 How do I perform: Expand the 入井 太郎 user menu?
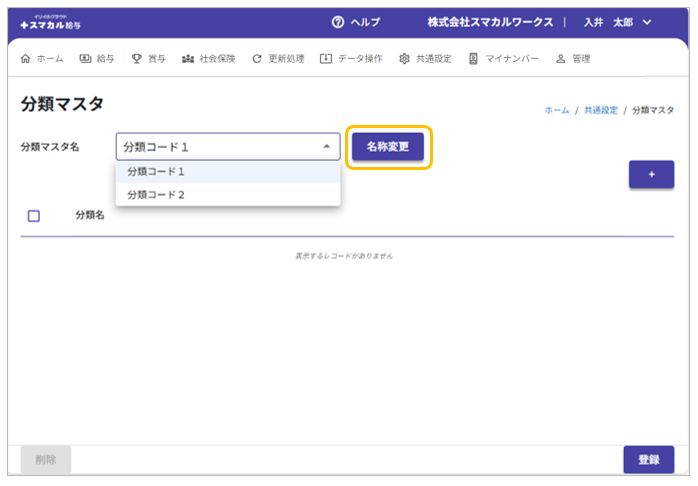(646, 22)
